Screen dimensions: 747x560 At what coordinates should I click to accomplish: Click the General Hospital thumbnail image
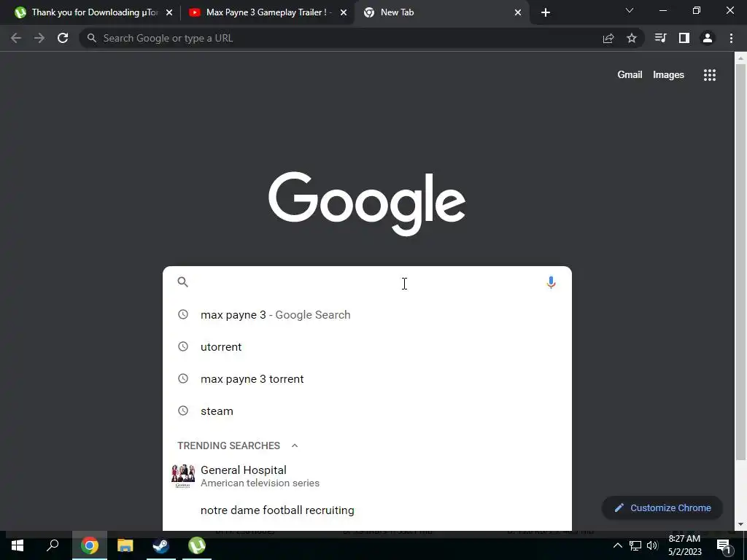[183, 476]
